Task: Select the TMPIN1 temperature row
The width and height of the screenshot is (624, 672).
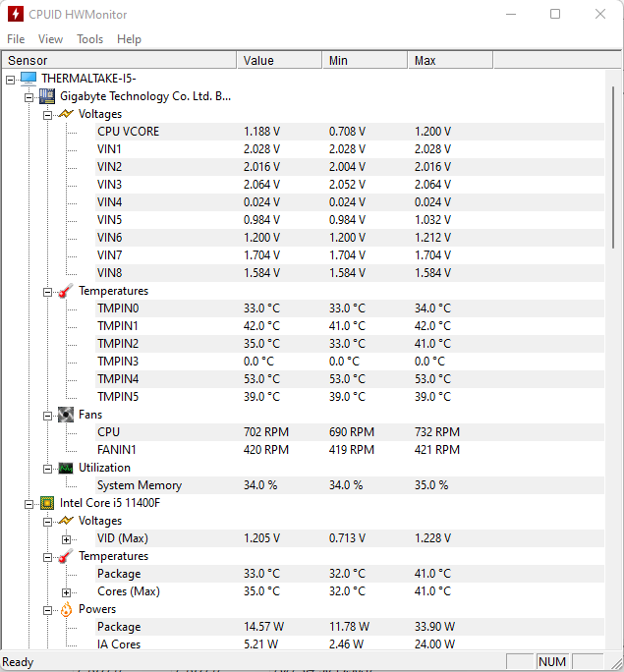Action: click(350, 326)
